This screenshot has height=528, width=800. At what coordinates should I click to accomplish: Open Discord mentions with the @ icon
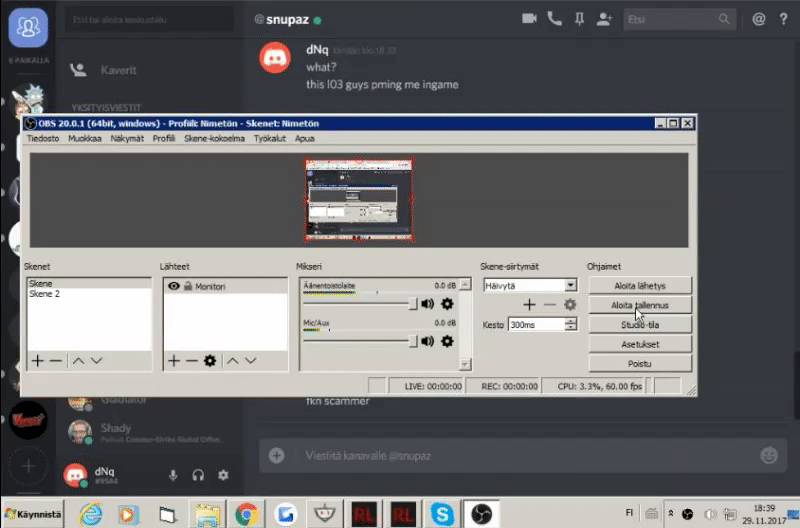click(x=759, y=19)
